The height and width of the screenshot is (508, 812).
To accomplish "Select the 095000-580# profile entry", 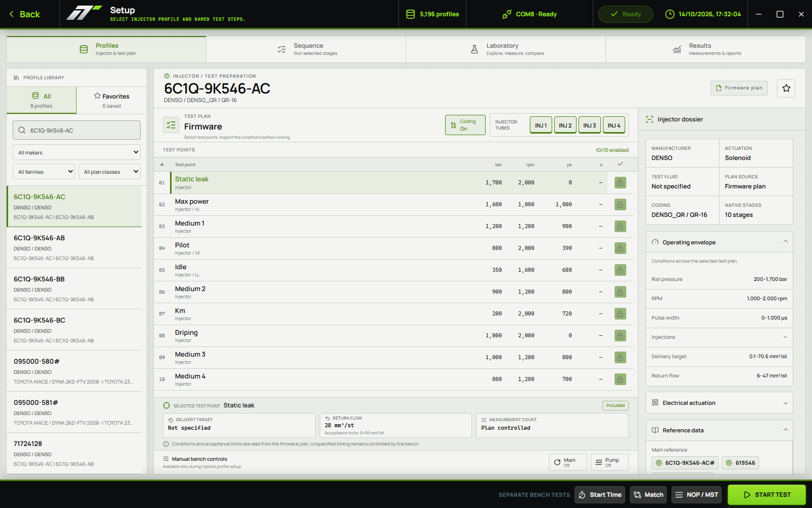I will pyautogui.click(x=74, y=371).
